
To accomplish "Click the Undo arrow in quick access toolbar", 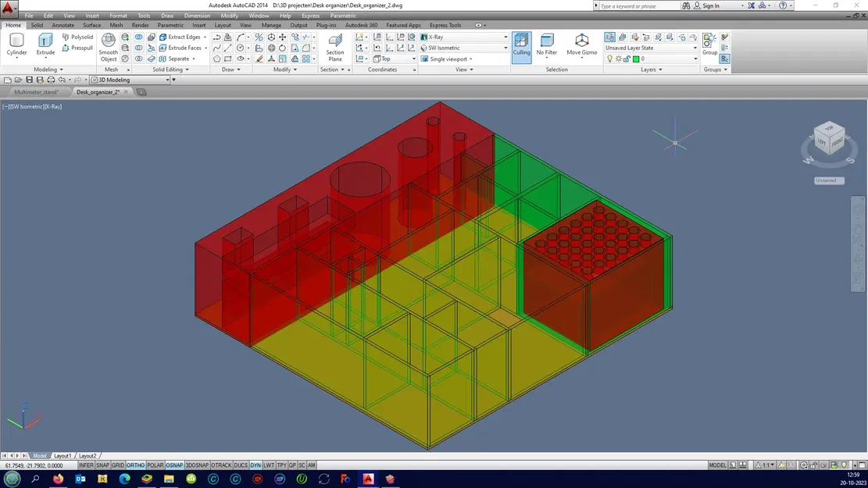I will 62,80.
